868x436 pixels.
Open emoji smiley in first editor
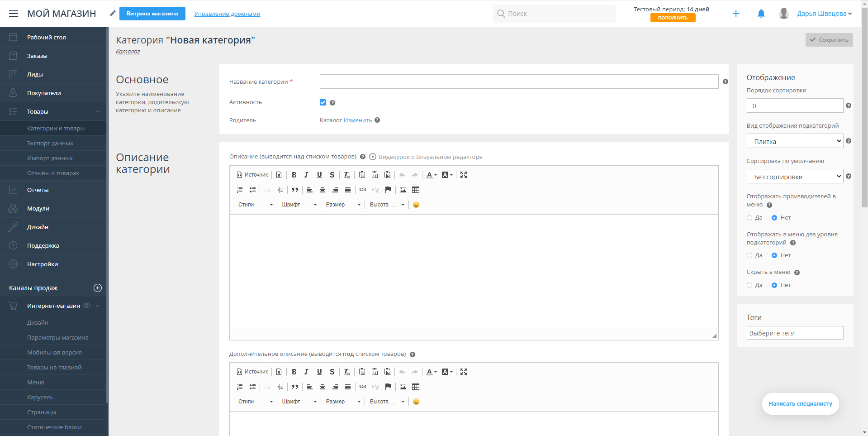(x=416, y=205)
